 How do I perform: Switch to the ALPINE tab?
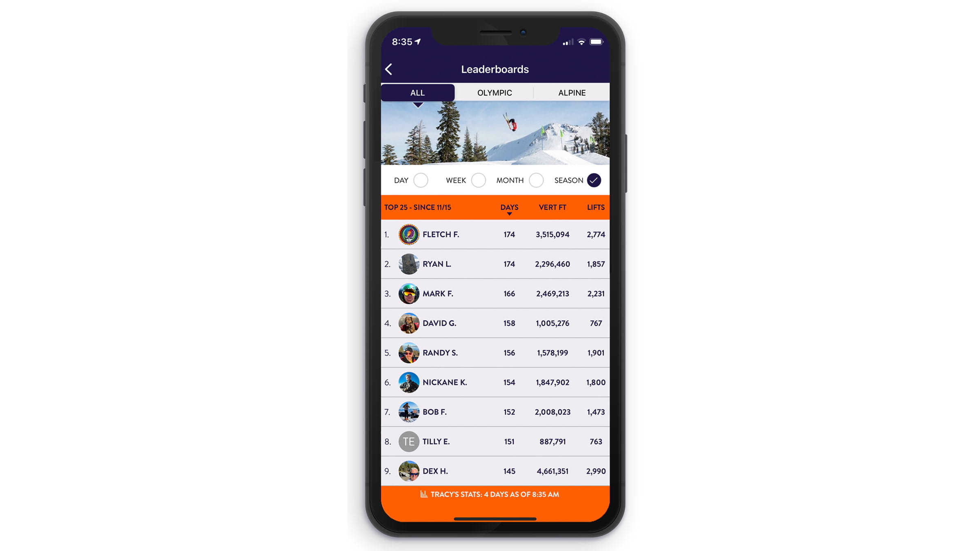571,92
